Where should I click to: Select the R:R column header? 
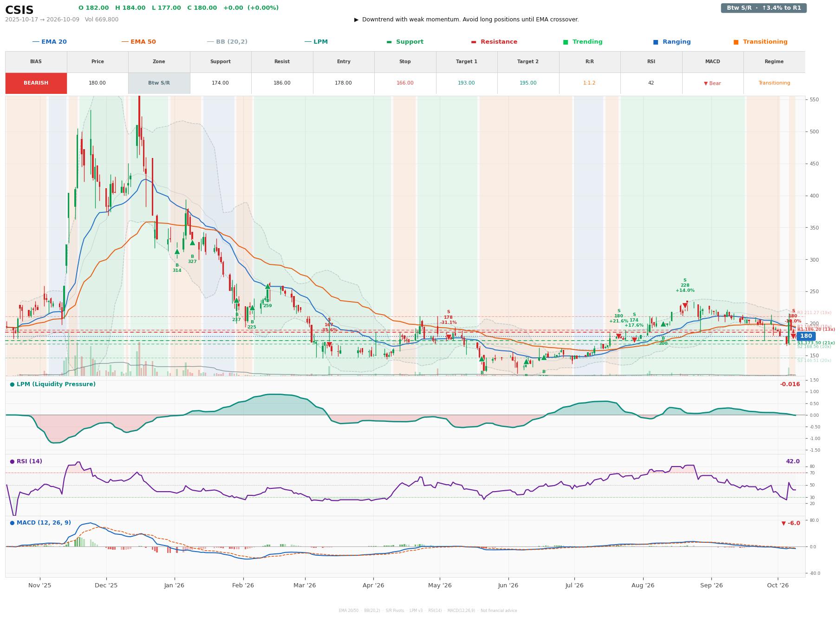[590, 62]
